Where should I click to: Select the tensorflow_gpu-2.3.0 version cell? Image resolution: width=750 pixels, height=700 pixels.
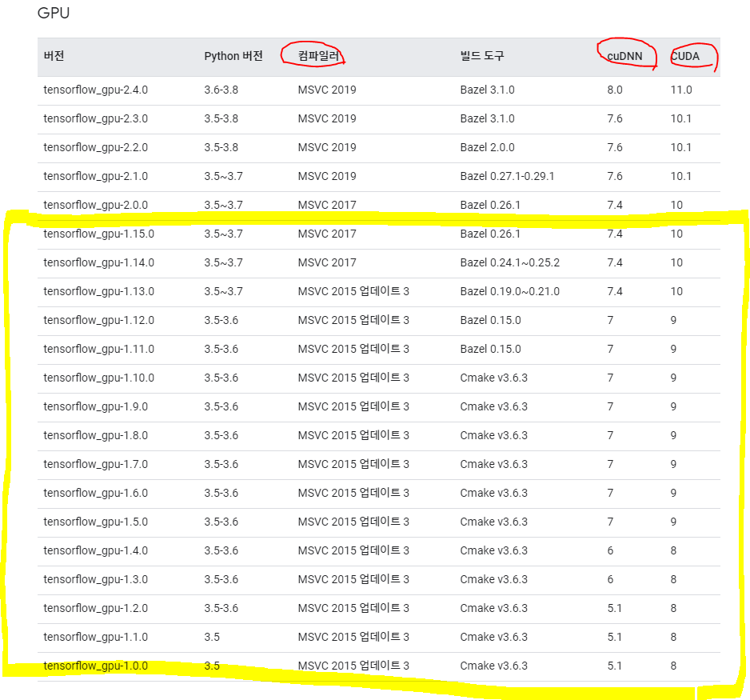(x=96, y=118)
